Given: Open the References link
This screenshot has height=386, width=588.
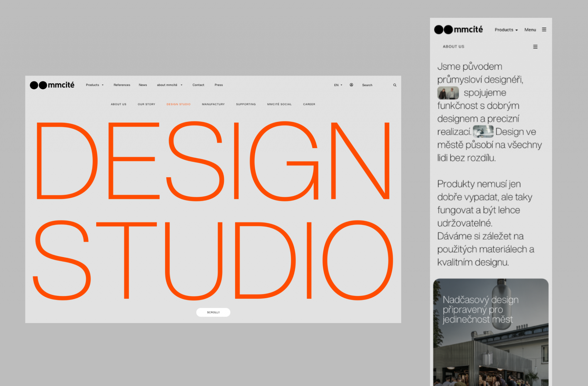Looking at the screenshot, I should tap(122, 85).
